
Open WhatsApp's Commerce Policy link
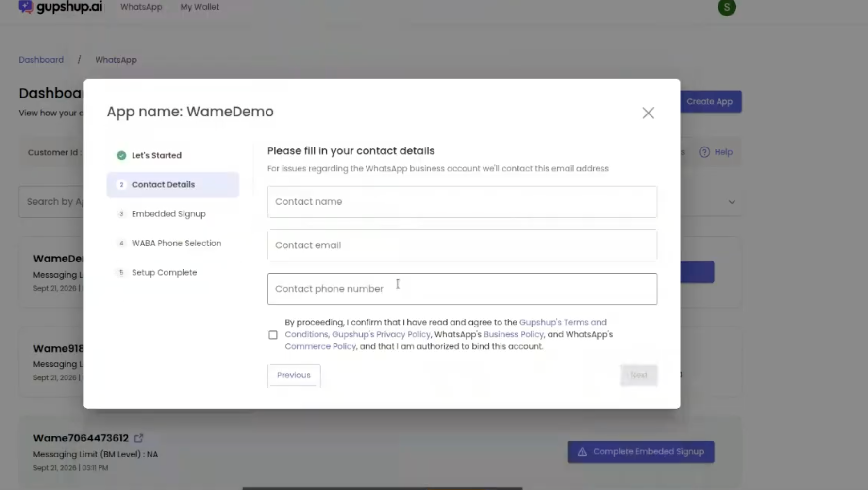320,346
